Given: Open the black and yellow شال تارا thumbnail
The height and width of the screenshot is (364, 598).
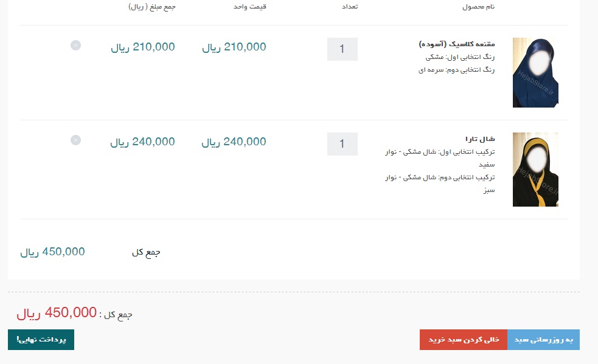Looking at the screenshot, I should (x=535, y=170).
